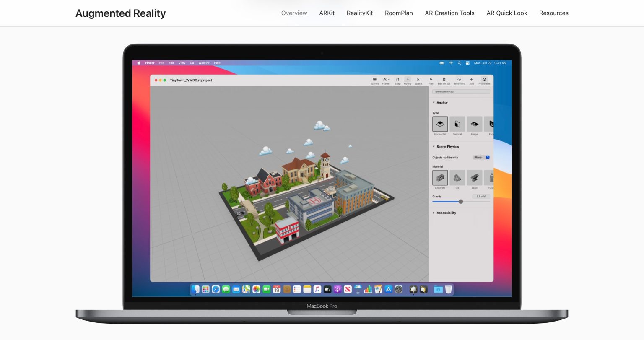Adjust the Gravity slider
The image size is (644, 340).
[x=461, y=202]
